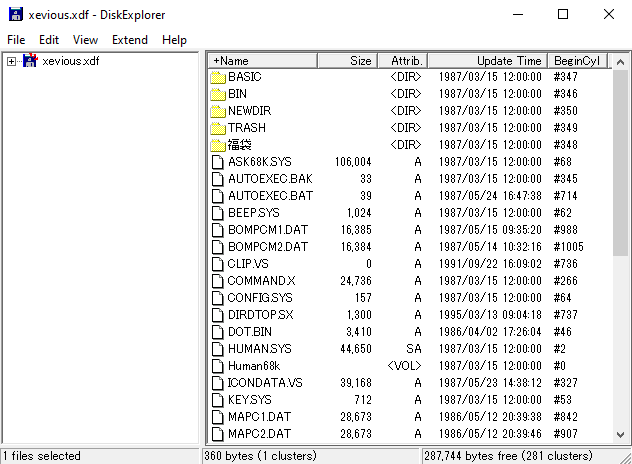This screenshot has height=464, width=632.
Task: Click the KEY.SYS file icon
Action: [218, 400]
